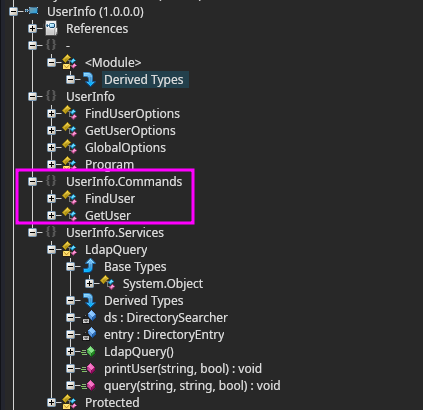Click the UserInfo assembly icon
Image resolution: width=423 pixels, height=410 pixels.
pyautogui.click(x=33, y=11)
